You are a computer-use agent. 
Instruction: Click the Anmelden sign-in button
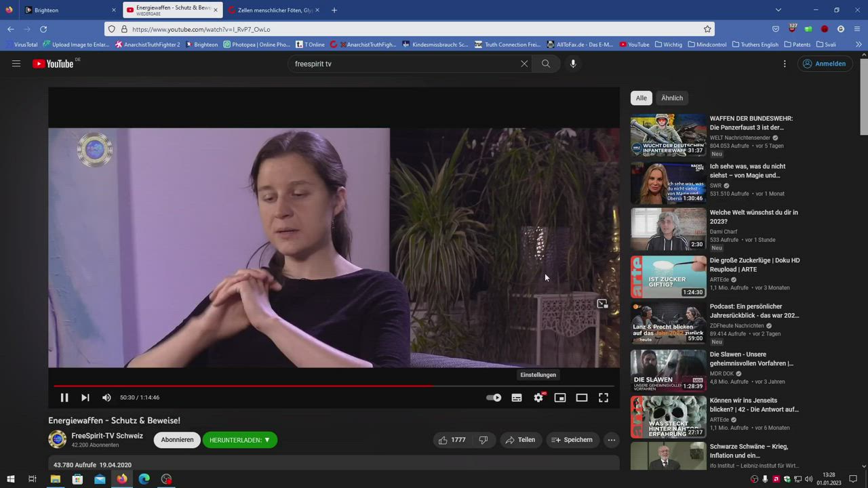[824, 64]
